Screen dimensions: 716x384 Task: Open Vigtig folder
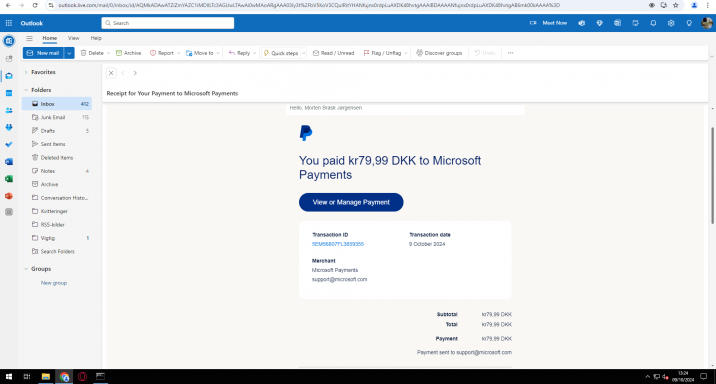(57, 238)
